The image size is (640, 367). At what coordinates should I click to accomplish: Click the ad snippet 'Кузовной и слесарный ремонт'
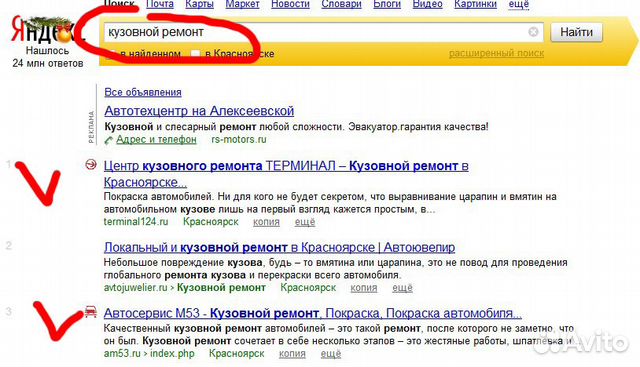click(180, 127)
